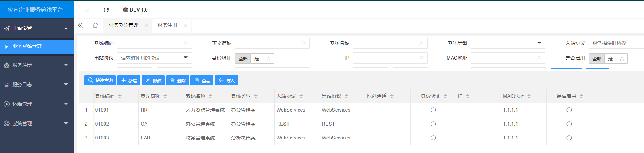The height and width of the screenshot is (153, 644).
Task: Close the 业务系统管理 tab
Action: [x=147, y=26]
